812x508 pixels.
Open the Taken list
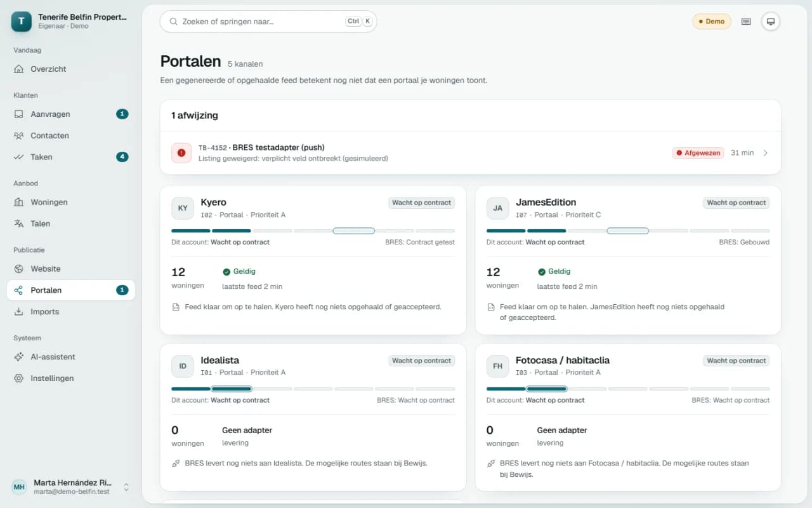70,157
